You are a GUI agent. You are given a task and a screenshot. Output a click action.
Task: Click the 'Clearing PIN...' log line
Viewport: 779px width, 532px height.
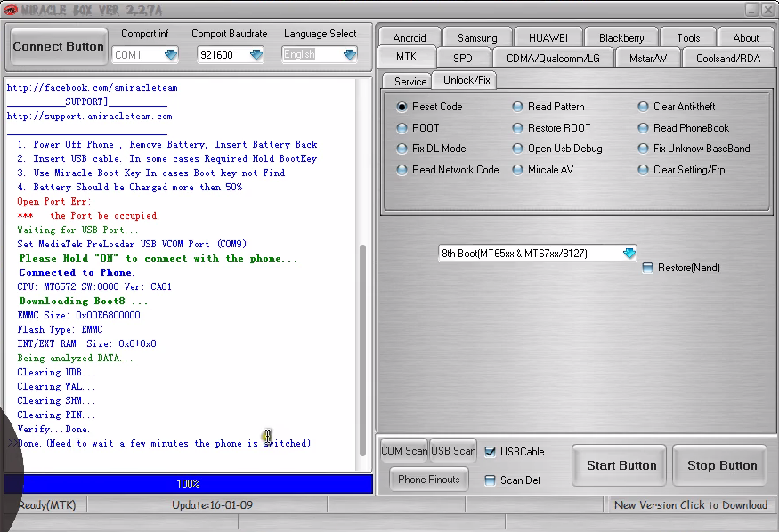tap(56, 415)
